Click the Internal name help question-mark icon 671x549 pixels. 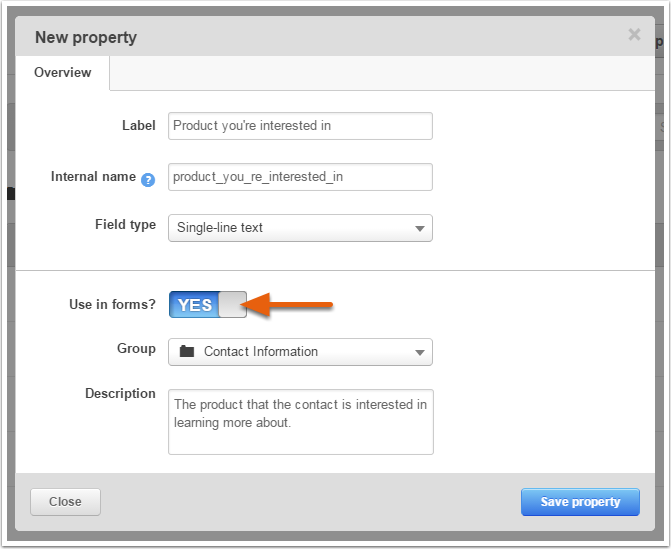pos(148,180)
